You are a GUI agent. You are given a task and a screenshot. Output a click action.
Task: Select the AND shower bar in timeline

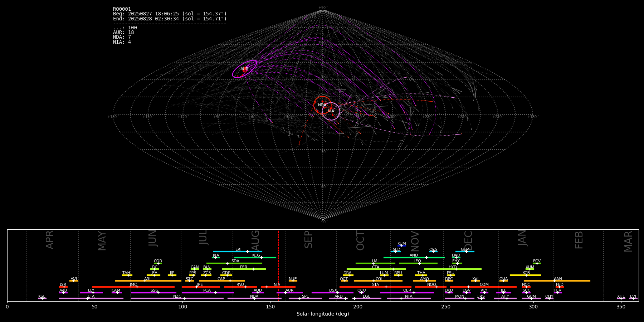(414, 257)
